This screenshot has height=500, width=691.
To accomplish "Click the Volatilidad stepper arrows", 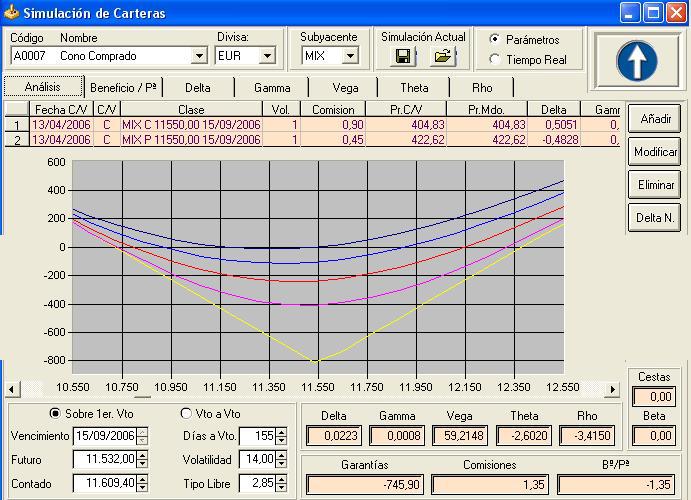I will 281,459.
